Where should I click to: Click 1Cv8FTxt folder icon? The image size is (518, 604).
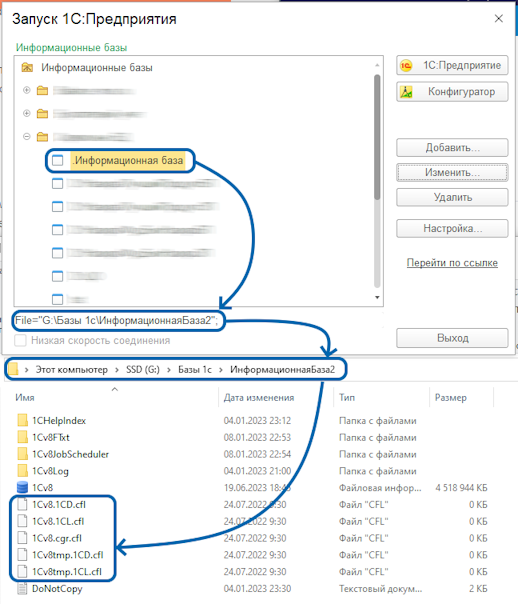pyautogui.click(x=22, y=437)
